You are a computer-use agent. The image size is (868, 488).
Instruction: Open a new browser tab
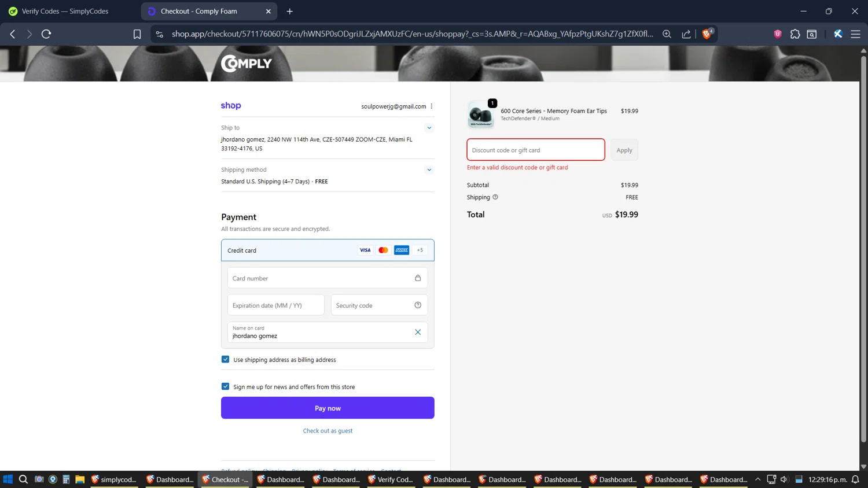pos(290,11)
